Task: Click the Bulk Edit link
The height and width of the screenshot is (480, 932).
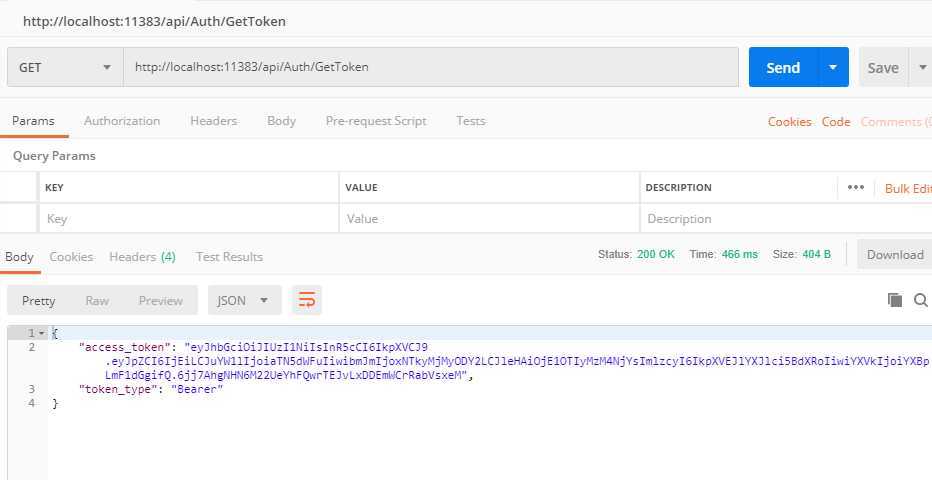Action: tap(908, 188)
